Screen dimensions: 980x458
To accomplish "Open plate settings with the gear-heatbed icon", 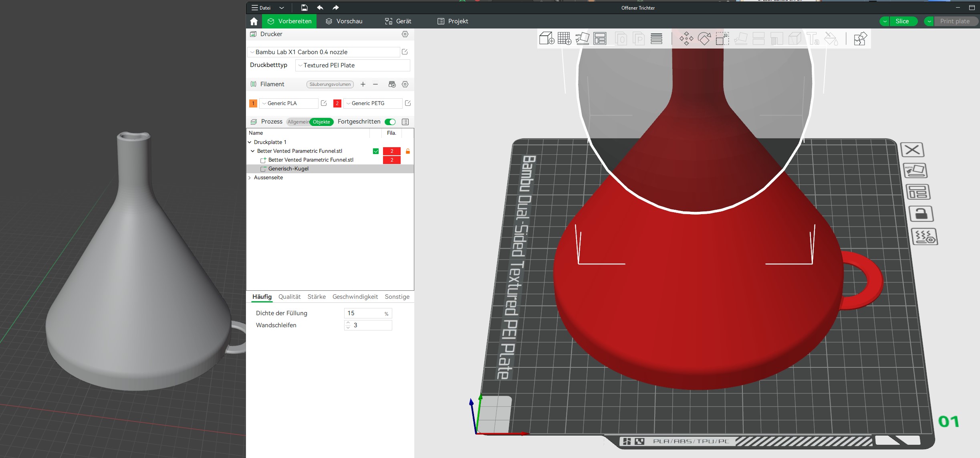I will click(926, 237).
